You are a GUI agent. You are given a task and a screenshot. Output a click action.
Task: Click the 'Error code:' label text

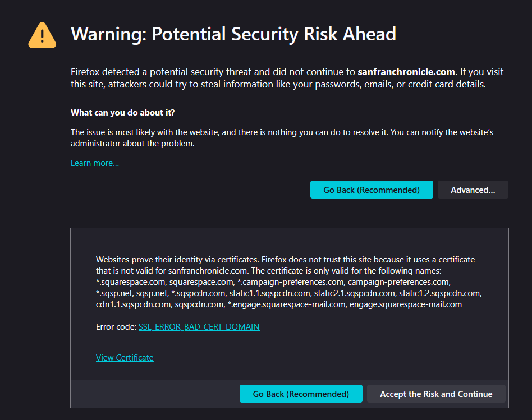(116, 326)
